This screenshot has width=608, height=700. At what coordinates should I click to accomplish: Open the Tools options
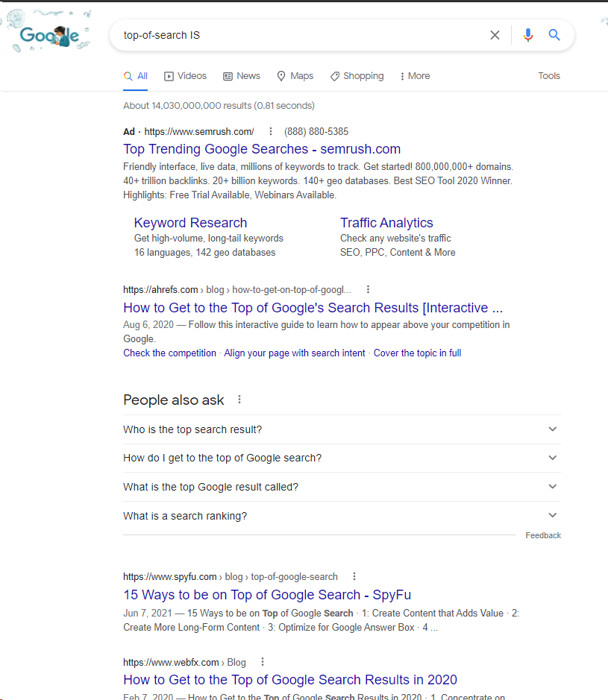548,76
